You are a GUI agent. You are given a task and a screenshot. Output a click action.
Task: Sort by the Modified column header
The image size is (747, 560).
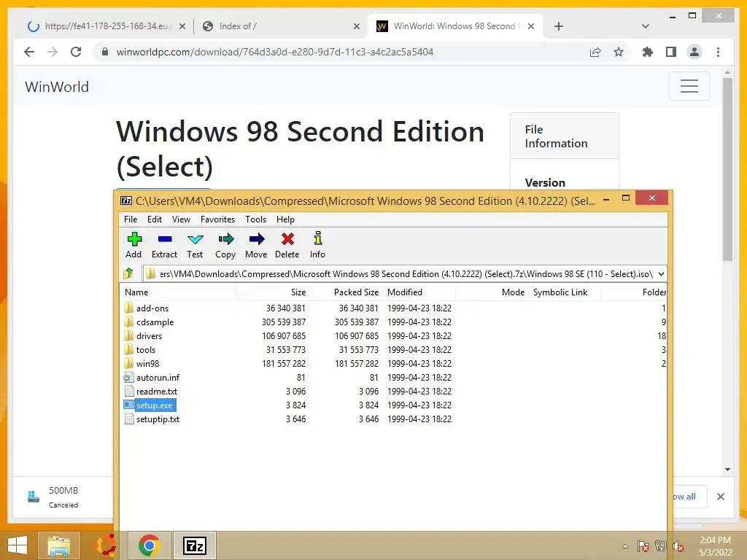419,292
